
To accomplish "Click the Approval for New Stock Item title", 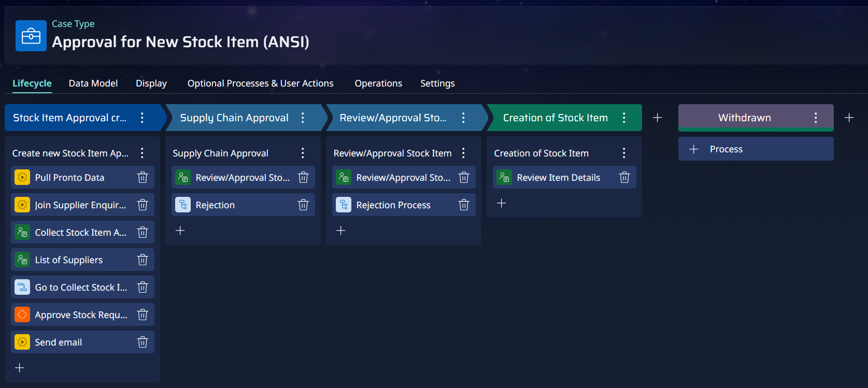I will coord(180,42).
